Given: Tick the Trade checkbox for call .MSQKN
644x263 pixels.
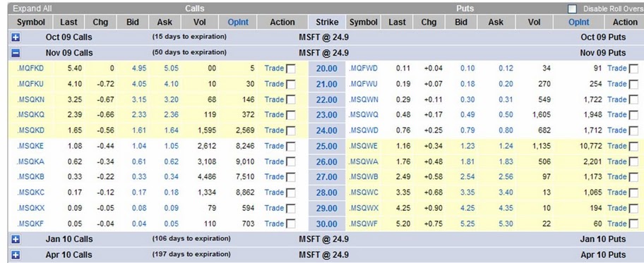Looking at the screenshot, I should pyautogui.click(x=290, y=99).
